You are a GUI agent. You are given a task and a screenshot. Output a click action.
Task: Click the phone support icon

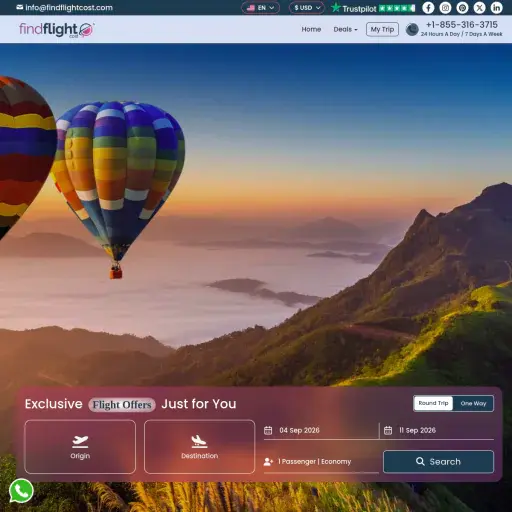(412, 29)
